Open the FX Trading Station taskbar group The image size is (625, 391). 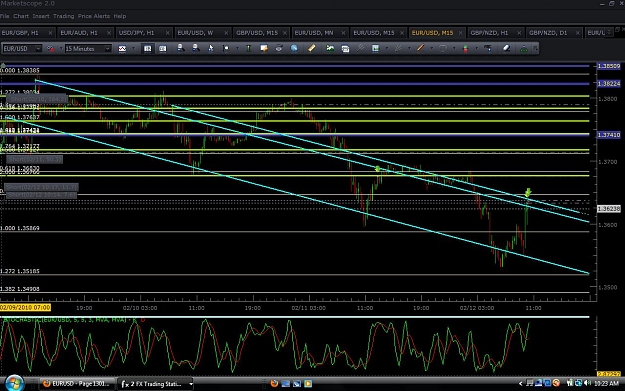click(x=156, y=384)
